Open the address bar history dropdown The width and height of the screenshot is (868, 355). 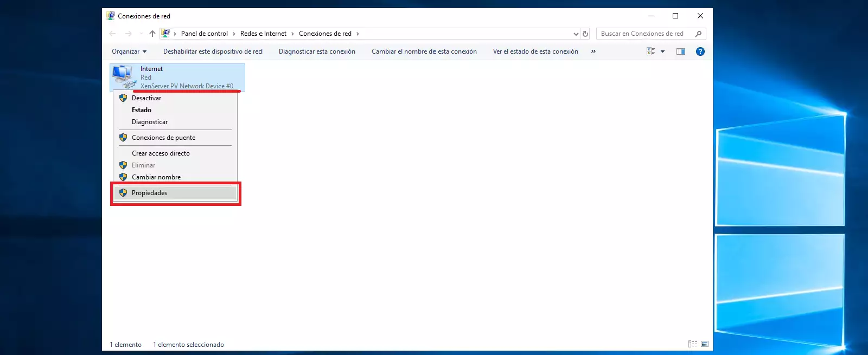[x=576, y=34]
